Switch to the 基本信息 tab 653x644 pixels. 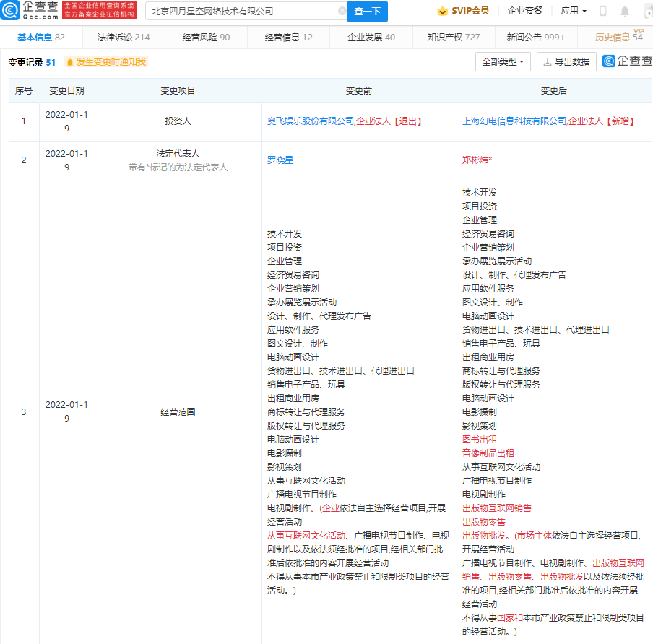[x=33, y=37]
